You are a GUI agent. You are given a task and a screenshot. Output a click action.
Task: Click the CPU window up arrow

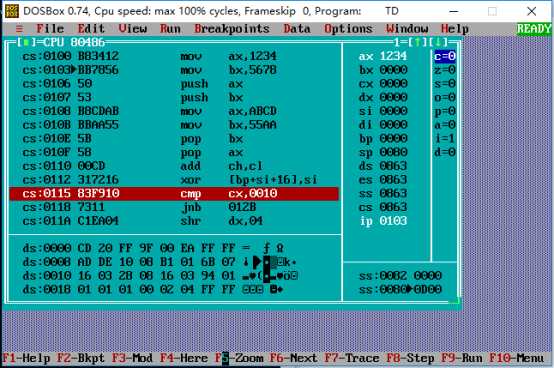418,43
